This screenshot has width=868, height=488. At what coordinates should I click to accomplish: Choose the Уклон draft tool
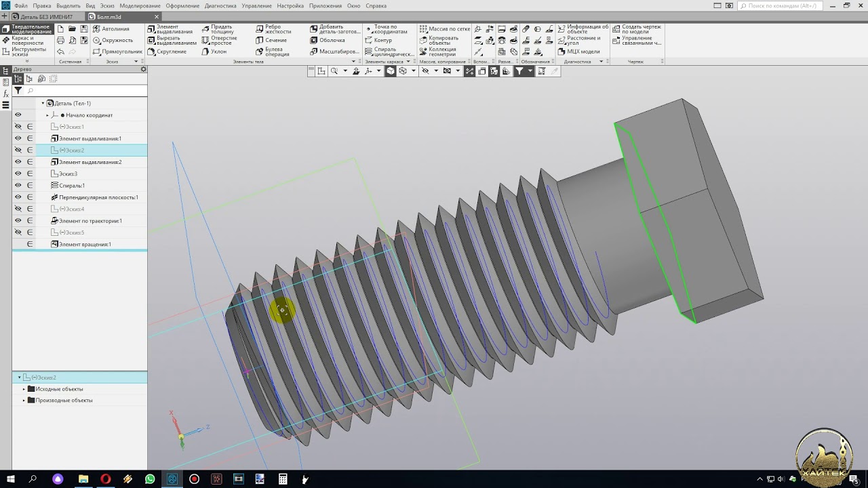click(x=214, y=52)
